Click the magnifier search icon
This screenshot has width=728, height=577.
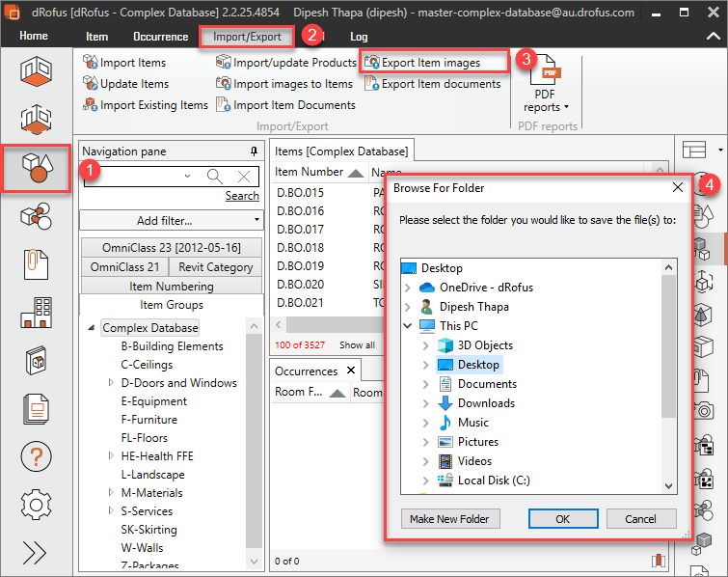[214, 177]
